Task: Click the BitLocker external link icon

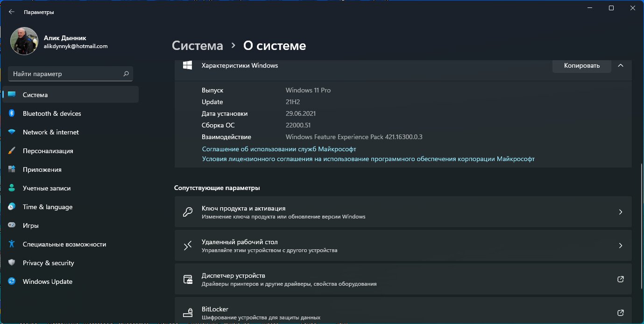Action: 620,313
